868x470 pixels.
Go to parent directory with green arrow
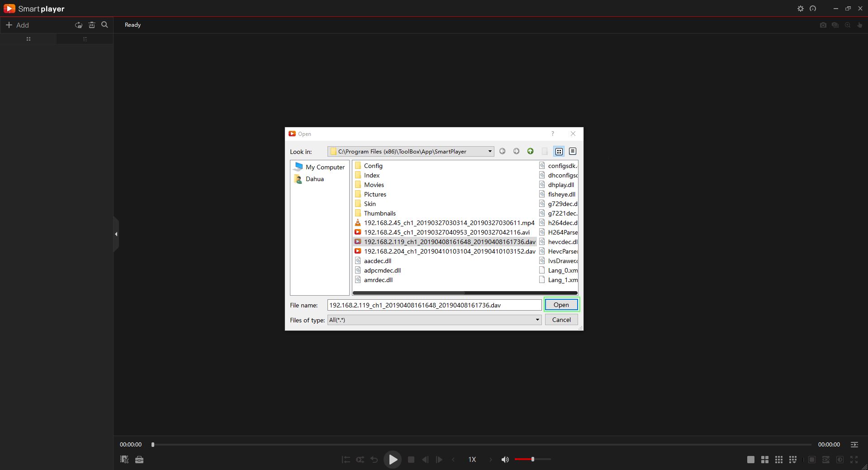pyautogui.click(x=530, y=151)
